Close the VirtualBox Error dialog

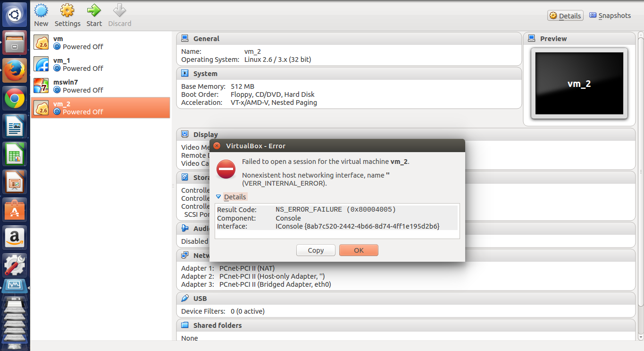[x=217, y=146]
